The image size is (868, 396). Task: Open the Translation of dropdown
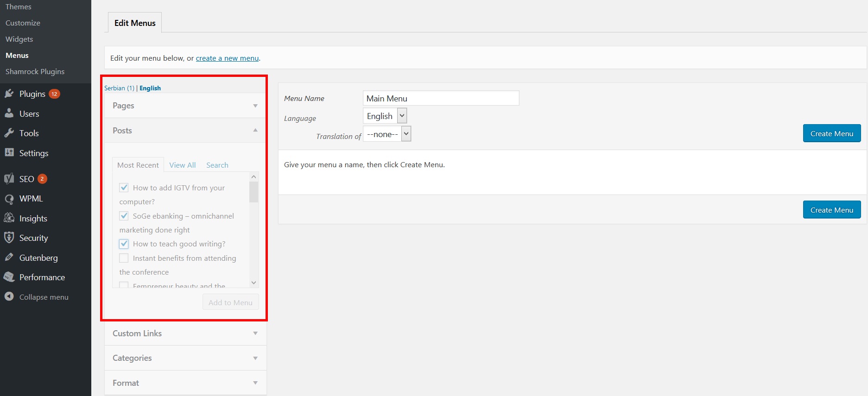pos(387,134)
